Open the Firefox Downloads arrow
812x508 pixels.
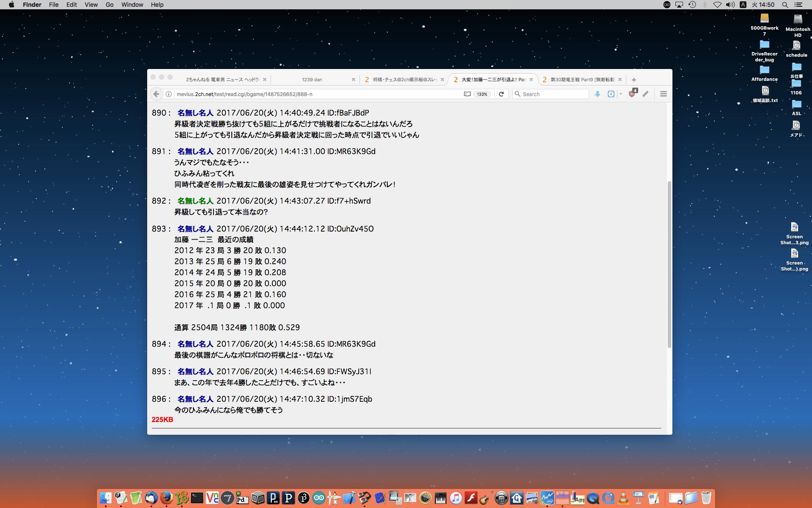coord(597,94)
